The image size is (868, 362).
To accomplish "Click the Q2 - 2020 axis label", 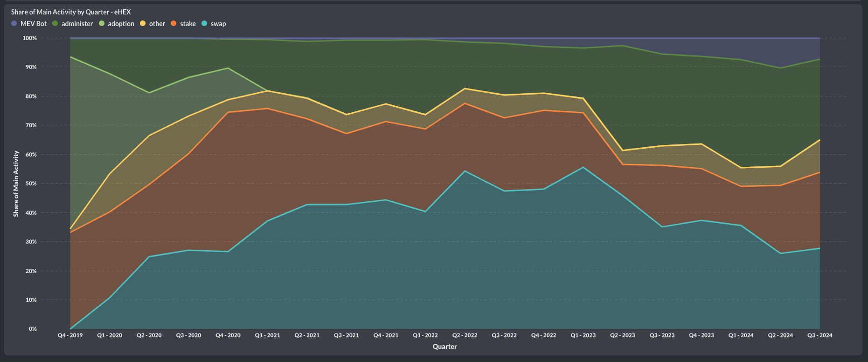I will (x=149, y=335).
